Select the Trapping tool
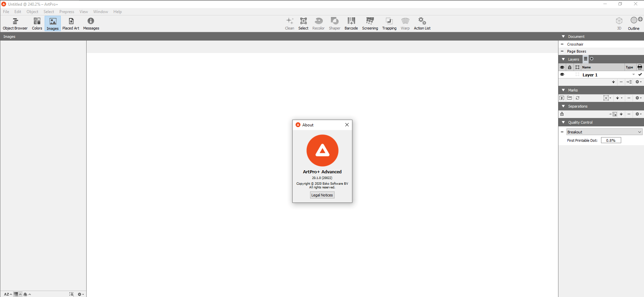This screenshot has width=644, height=297. pyautogui.click(x=389, y=24)
